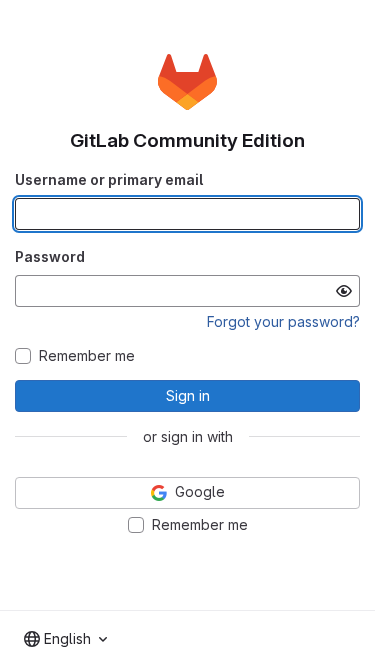This screenshot has width=375, height=667.
Task: Open the English language selector
Action: click(x=66, y=639)
